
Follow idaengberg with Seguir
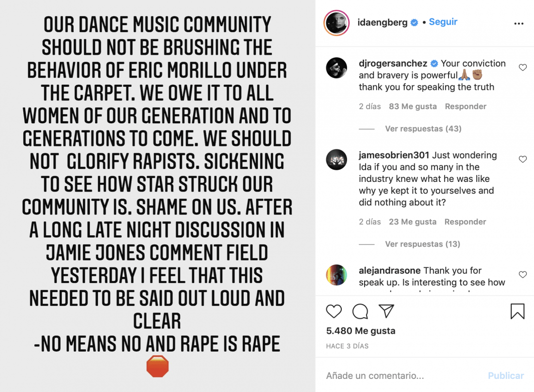(x=443, y=22)
